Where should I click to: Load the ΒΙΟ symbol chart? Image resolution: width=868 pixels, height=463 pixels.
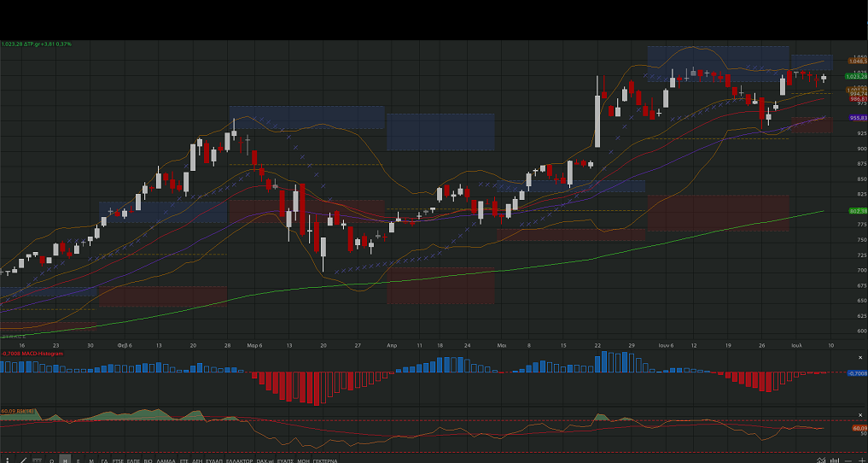148,460
